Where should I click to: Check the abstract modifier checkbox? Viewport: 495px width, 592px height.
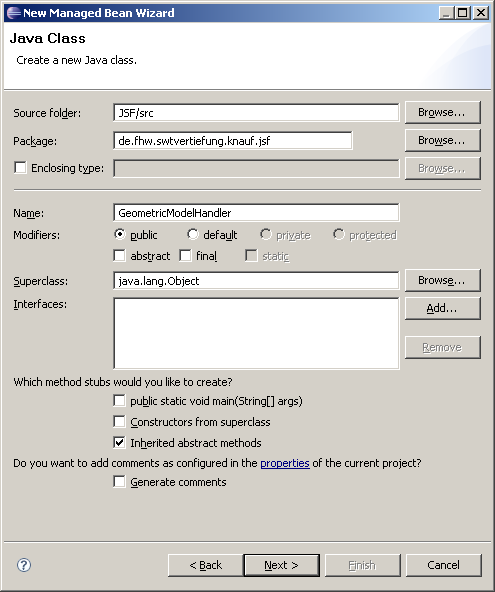(x=119, y=256)
